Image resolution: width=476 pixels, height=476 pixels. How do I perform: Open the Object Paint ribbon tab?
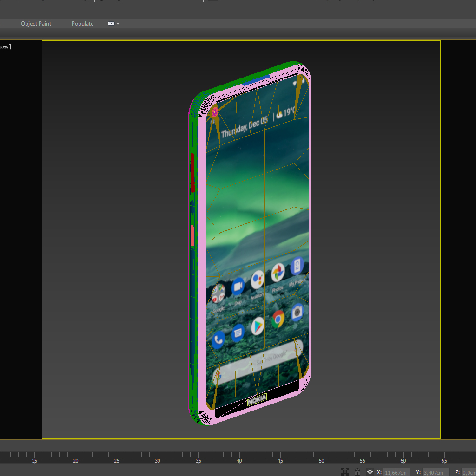[x=36, y=24]
